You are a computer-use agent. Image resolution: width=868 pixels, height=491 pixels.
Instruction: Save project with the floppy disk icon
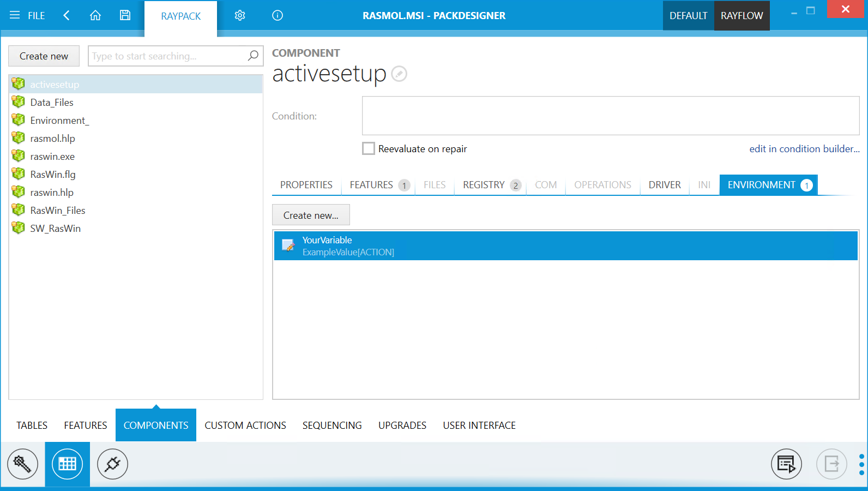click(125, 15)
